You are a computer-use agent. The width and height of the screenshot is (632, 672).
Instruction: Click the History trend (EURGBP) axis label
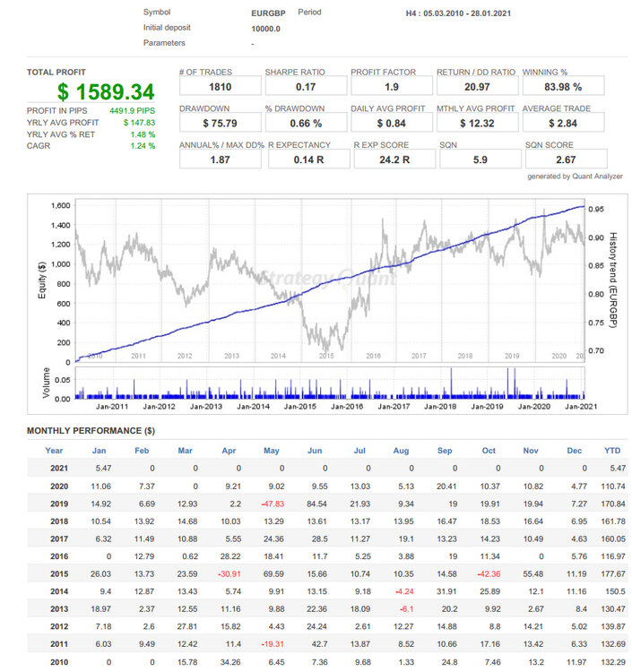[613, 280]
